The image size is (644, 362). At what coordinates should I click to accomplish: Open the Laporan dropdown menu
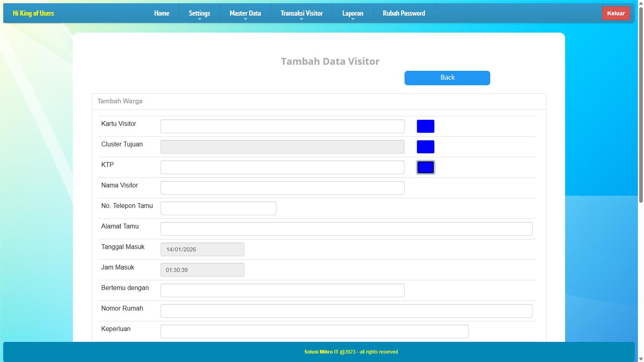(353, 13)
